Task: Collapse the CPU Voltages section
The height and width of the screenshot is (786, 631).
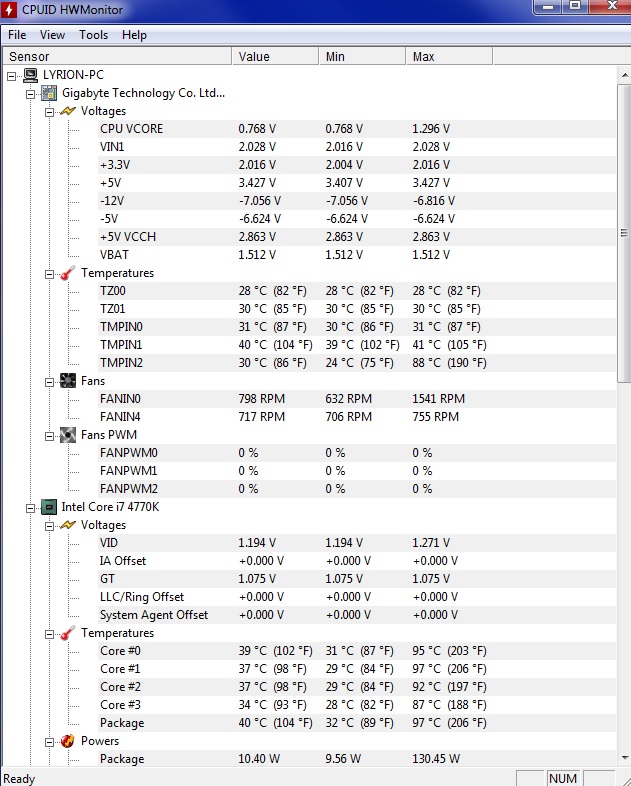Action: [49, 526]
